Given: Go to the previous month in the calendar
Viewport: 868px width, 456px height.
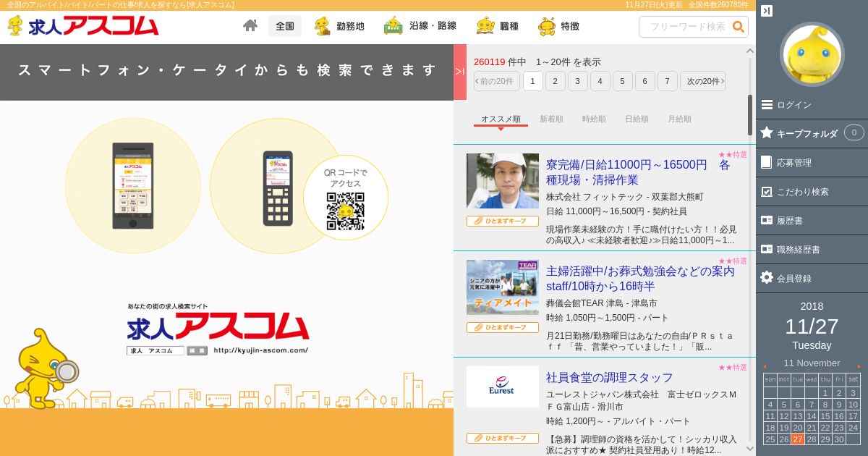Looking at the screenshot, I should [765, 366].
